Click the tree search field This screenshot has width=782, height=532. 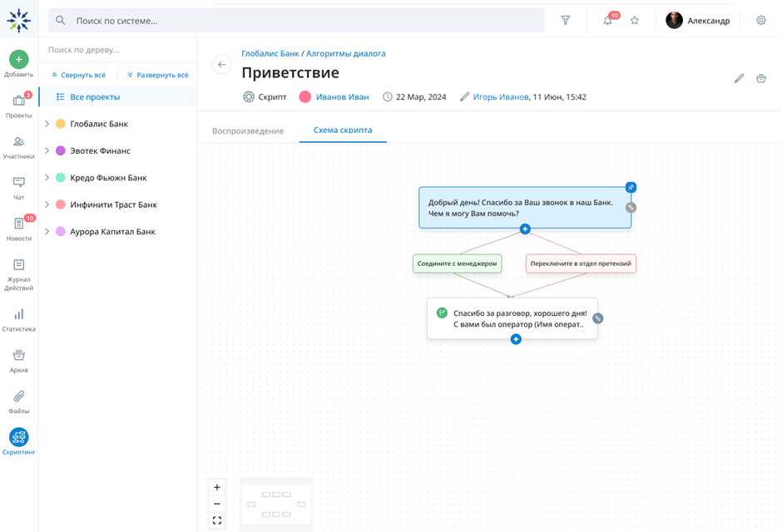tap(117, 50)
